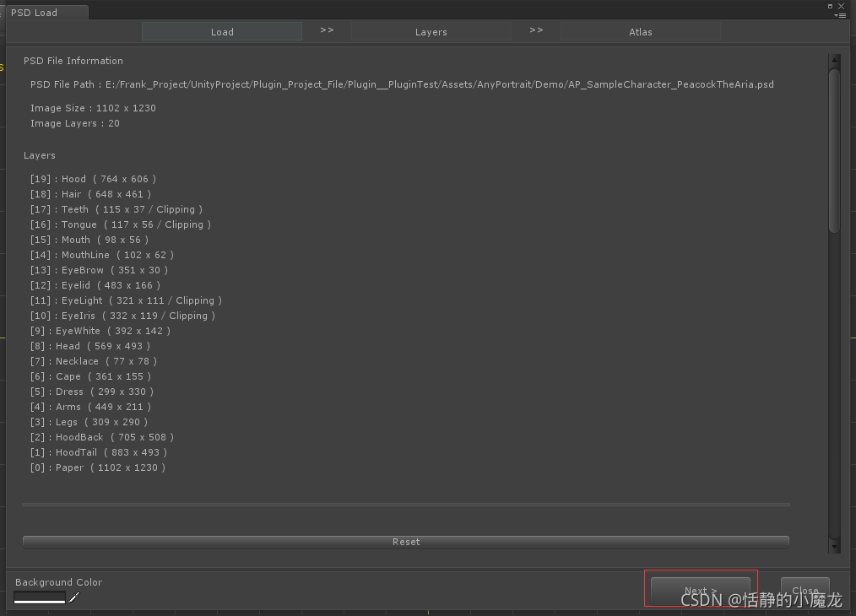
Task: Click the Image Size 1102 x 1230 text
Action: pos(93,108)
